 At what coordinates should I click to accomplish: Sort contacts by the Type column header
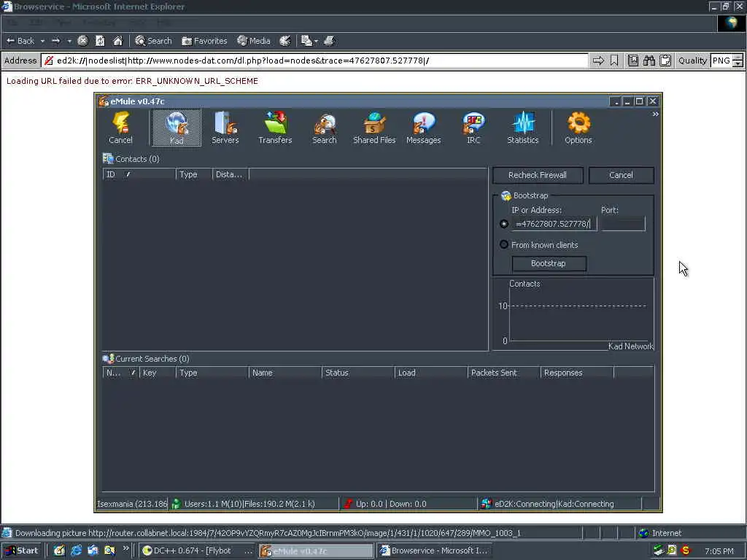[x=194, y=174]
